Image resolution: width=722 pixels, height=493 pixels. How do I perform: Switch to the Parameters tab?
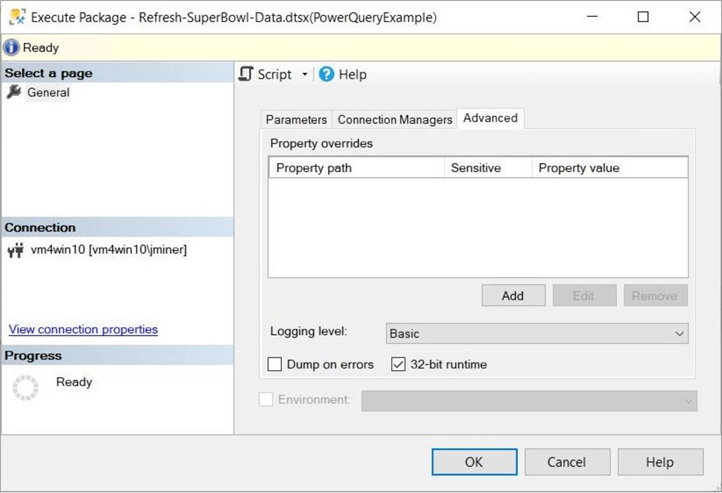pyautogui.click(x=296, y=120)
